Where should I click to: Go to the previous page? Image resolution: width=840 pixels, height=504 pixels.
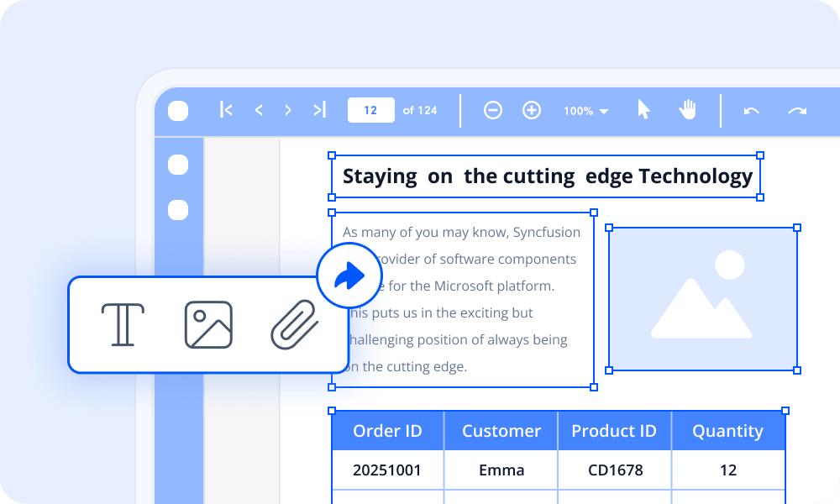[258, 109]
